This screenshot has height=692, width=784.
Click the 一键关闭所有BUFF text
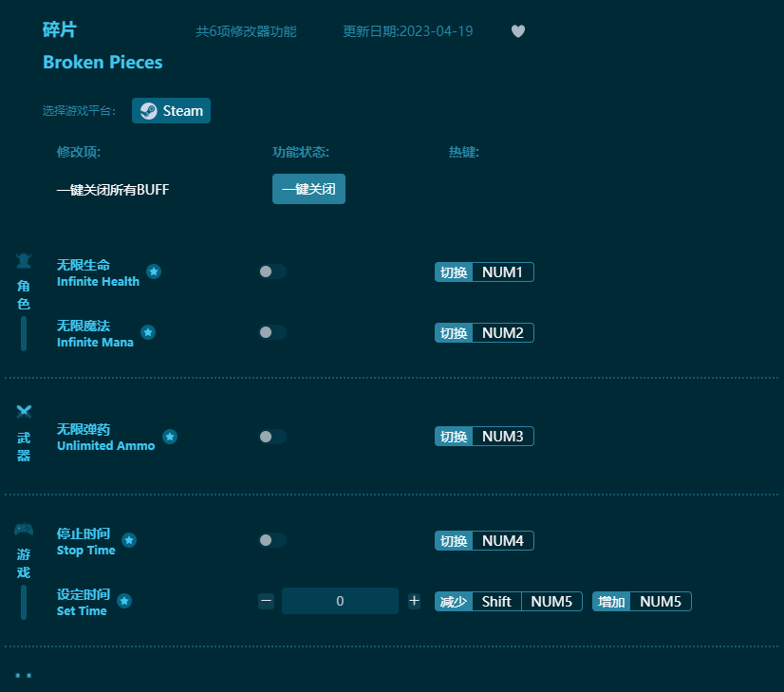pos(113,190)
